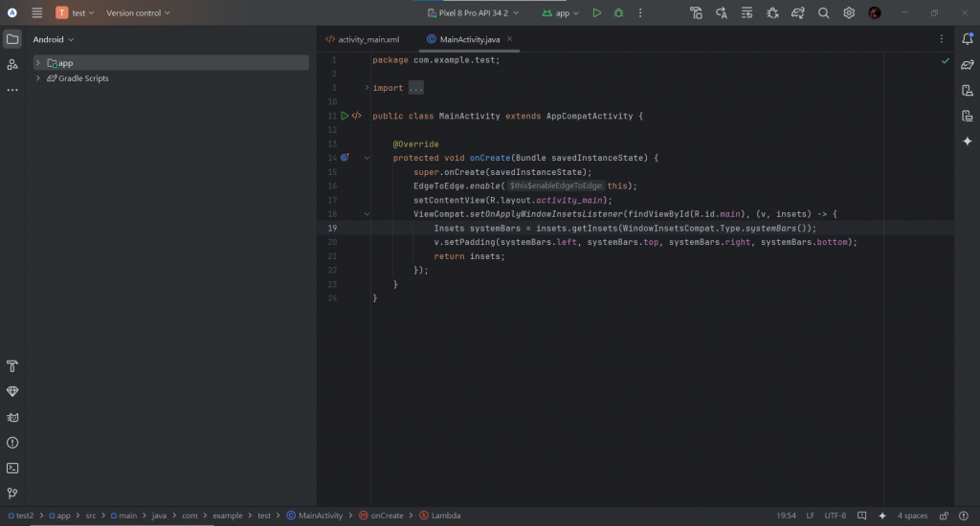Open the Notifications bell panel

(x=967, y=39)
